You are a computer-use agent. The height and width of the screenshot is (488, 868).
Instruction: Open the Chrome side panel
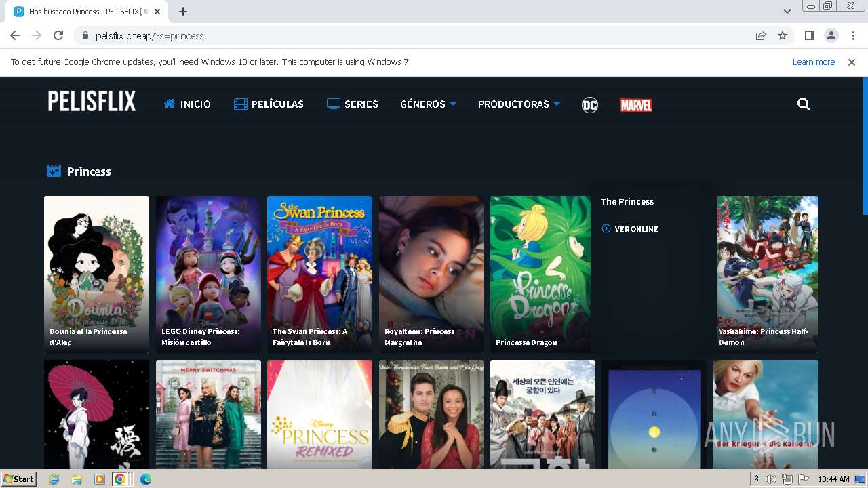(x=809, y=36)
